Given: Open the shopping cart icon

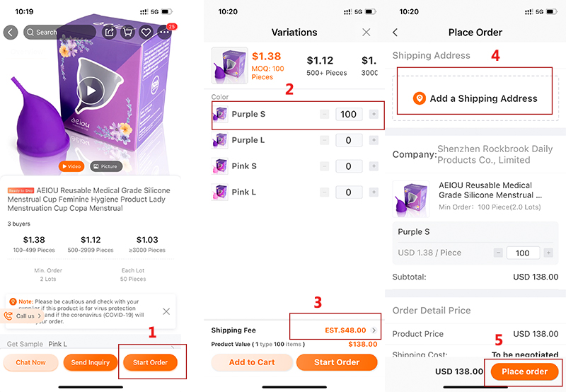Looking at the screenshot, I should (128, 33).
